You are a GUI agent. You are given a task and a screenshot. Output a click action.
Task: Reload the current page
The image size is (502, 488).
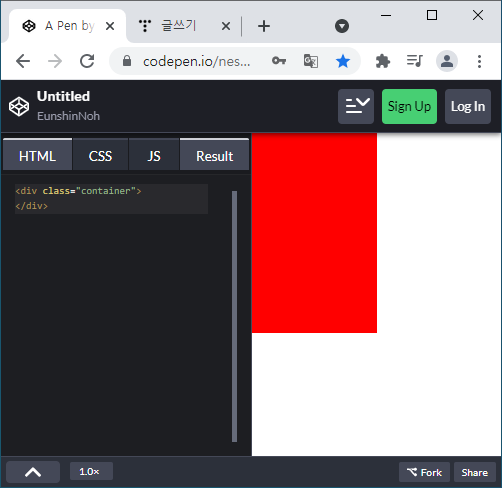[87, 61]
